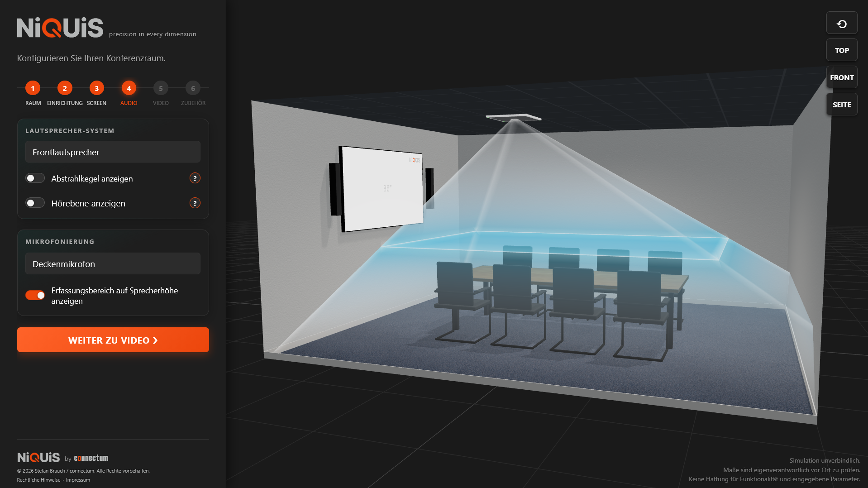Image resolution: width=868 pixels, height=488 pixels.
Task: Click the ceiling microphone in 3D view
Action: click(x=513, y=117)
